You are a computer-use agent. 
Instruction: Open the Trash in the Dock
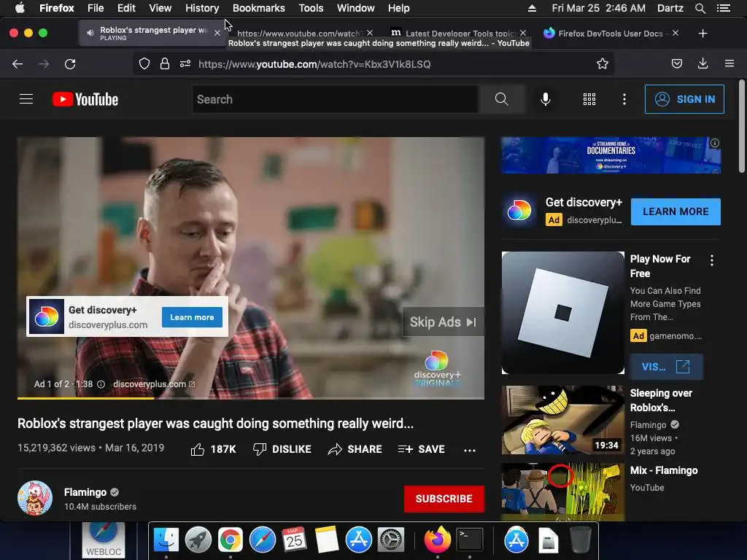point(580,540)
